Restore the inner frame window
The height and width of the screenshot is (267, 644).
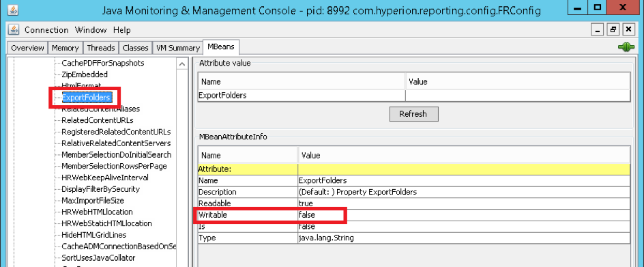(613, 29)
